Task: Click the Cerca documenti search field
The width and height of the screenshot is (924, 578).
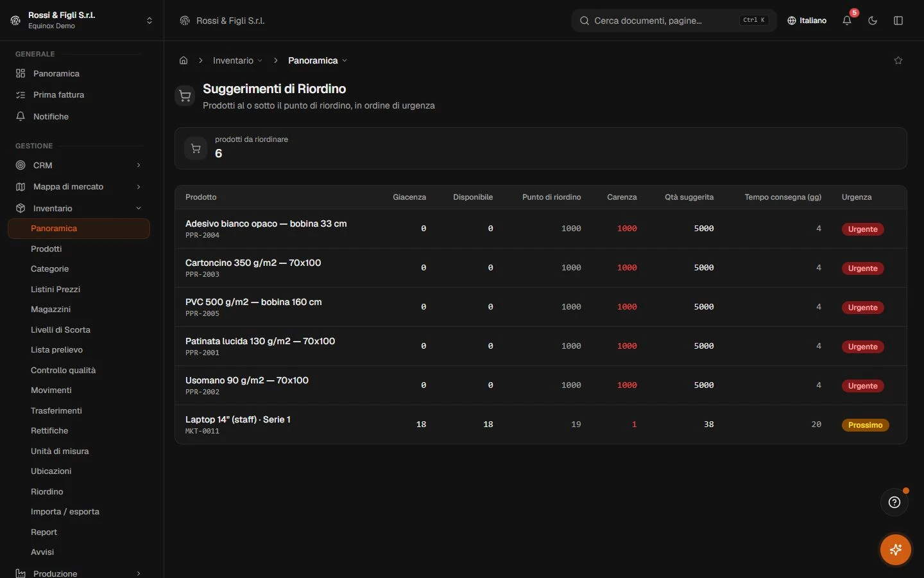Action: tap(674, 21)
